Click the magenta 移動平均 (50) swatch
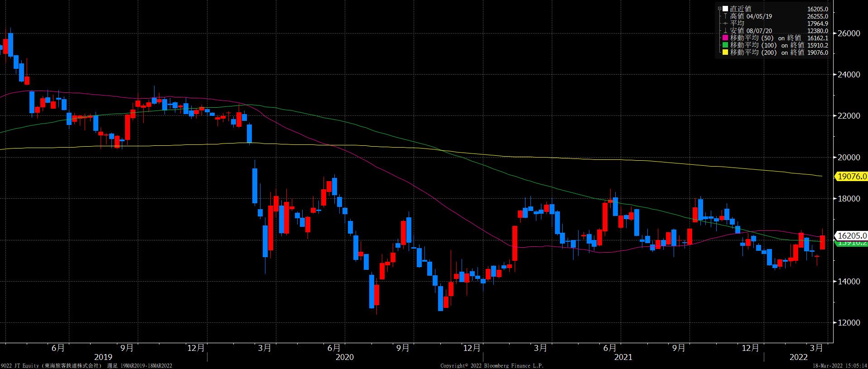The width and height of the screenshot is (868, 369). [725, 38]
